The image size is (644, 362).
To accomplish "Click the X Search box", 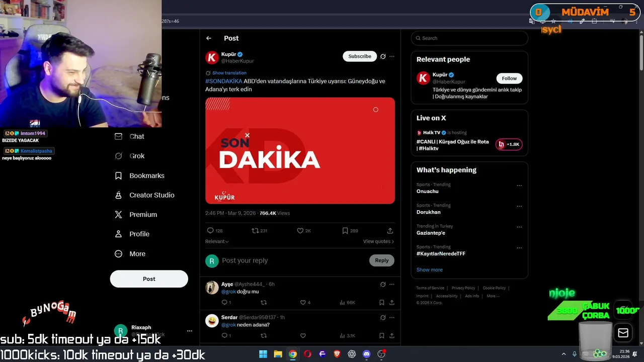I will click(x=469, y=38).
